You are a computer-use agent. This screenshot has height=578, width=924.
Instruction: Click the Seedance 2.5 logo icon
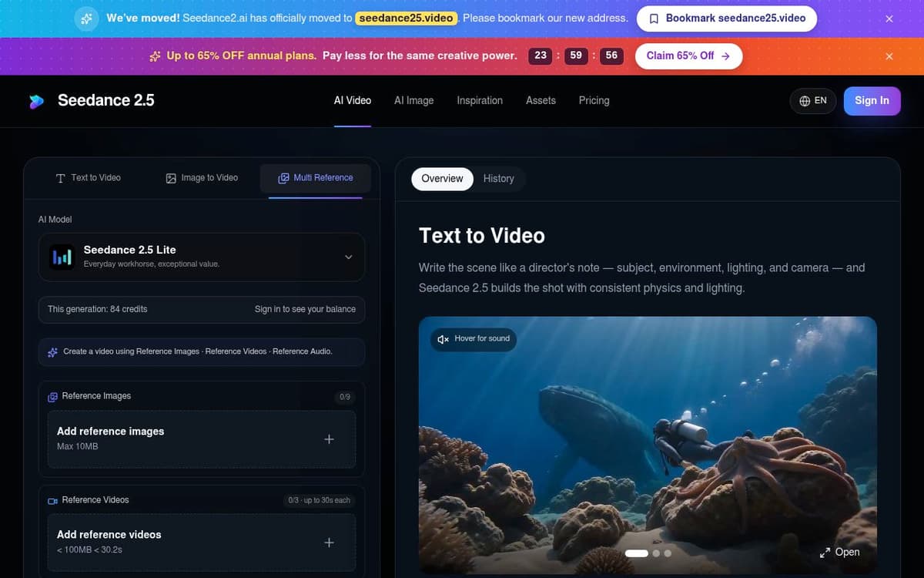point(36,101)
